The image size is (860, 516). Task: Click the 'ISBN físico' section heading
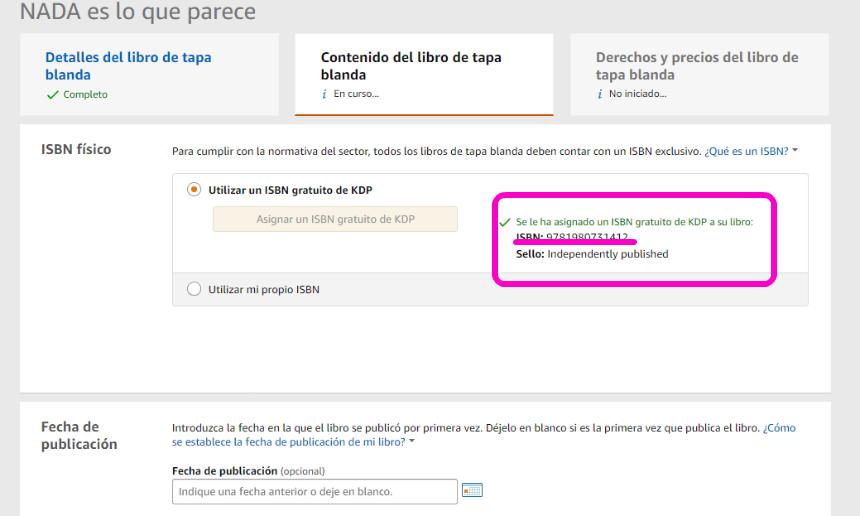tap(76, 149)
